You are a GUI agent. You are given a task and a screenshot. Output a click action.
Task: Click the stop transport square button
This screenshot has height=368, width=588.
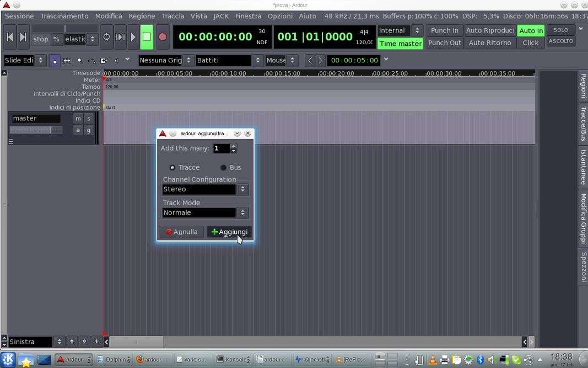click(147, 37)
